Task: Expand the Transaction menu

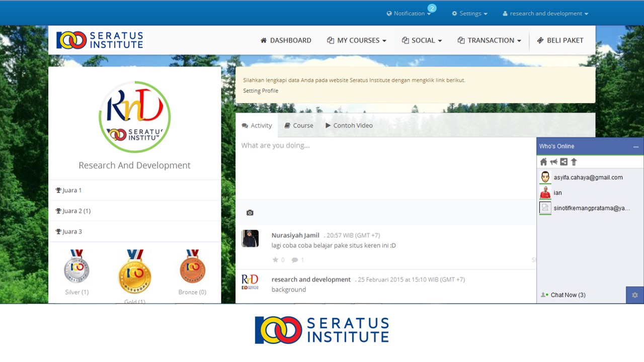Action: (489, 40)
